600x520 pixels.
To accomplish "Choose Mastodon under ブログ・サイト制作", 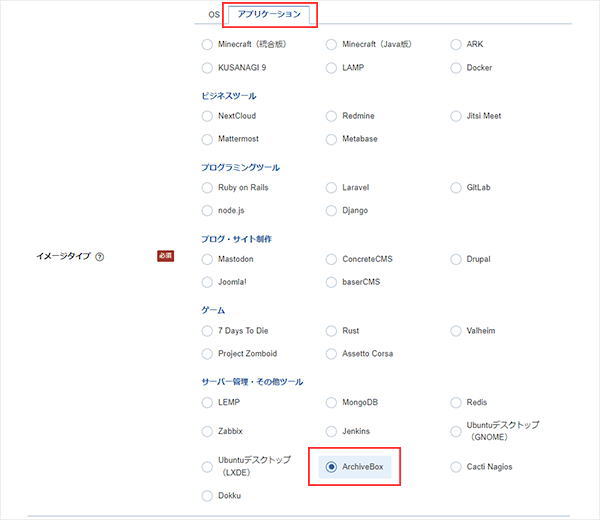I will tap(207, 259).
